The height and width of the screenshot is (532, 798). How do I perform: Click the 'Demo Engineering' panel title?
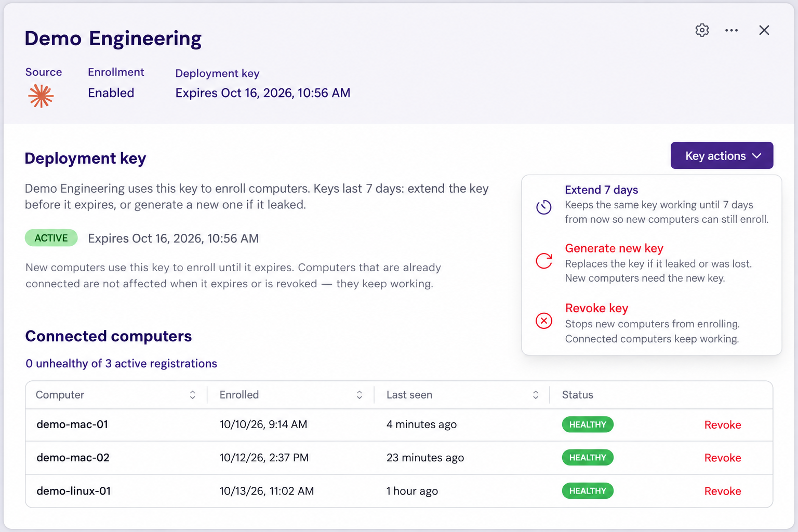tap(113, 39)
